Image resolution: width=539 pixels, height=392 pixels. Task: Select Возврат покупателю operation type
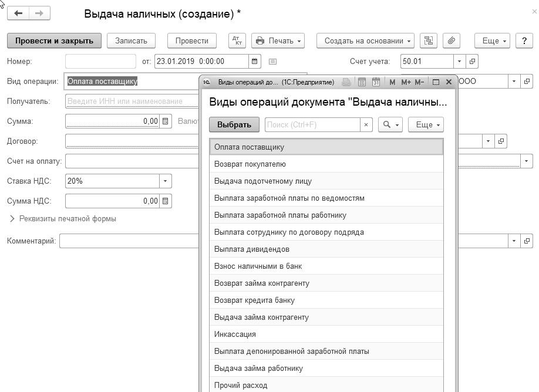pos(326,164)
